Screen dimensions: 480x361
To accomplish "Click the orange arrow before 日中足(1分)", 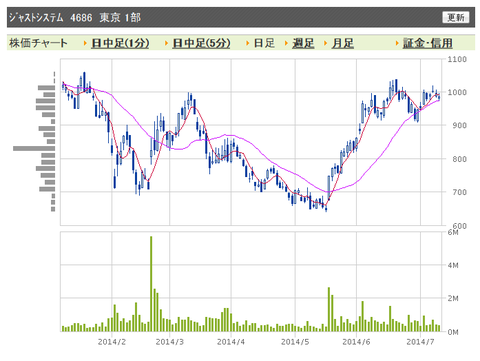I will coord(85,43).
